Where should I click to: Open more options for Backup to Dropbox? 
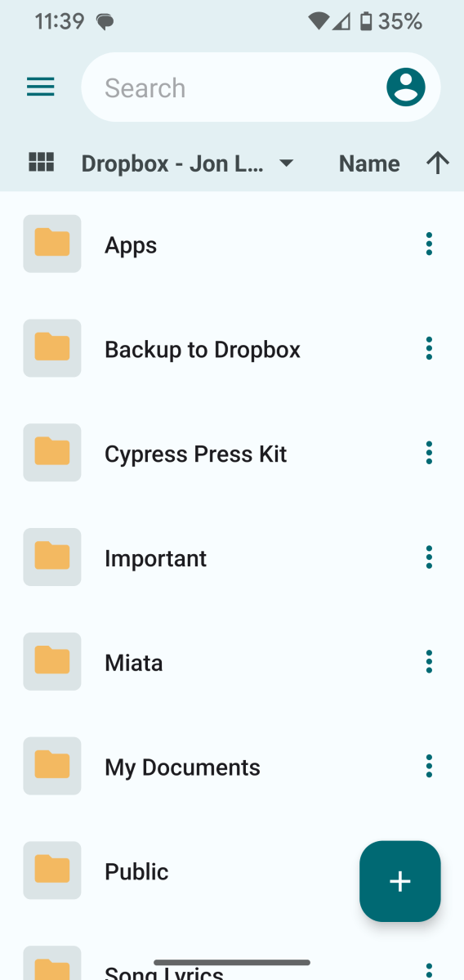click(x=429, y=348)
